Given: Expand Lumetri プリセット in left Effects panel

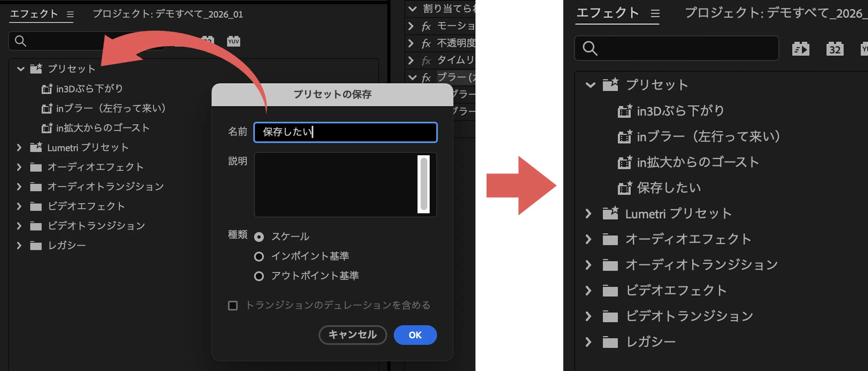Looking at the screenshot, I should (19, 148).
